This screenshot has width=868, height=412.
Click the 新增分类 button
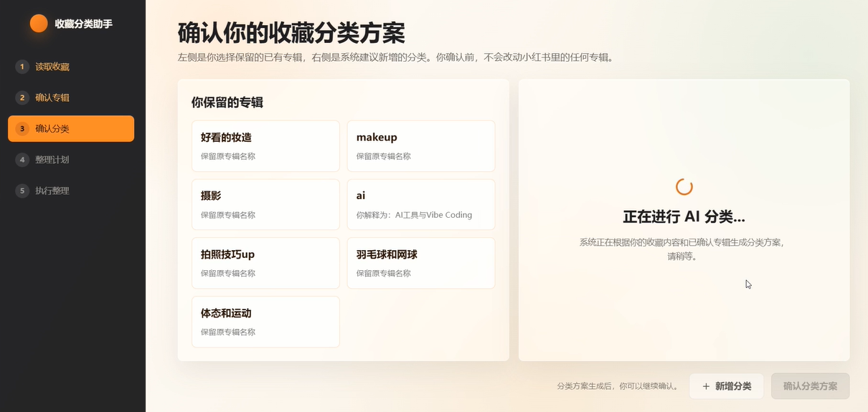pyautogui.click(x=726, y=386)
